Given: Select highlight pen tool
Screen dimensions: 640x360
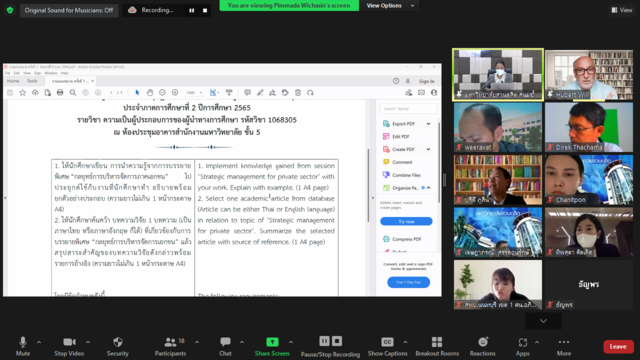Looking at the screenshot, I should 260,93.
